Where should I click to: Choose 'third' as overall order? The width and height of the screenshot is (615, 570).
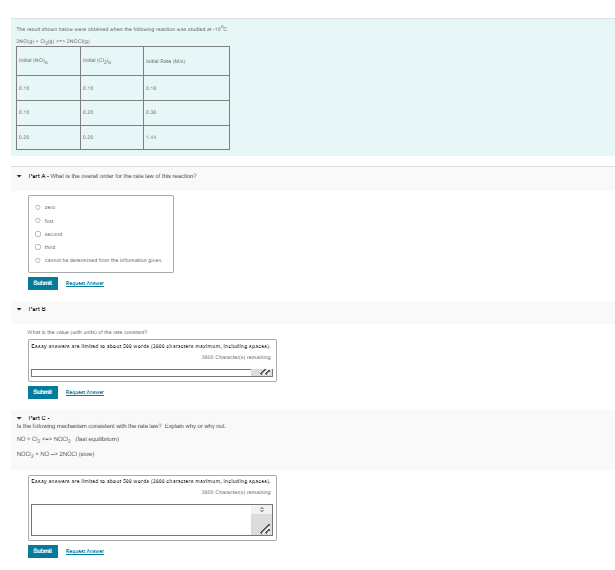[38, 247]
